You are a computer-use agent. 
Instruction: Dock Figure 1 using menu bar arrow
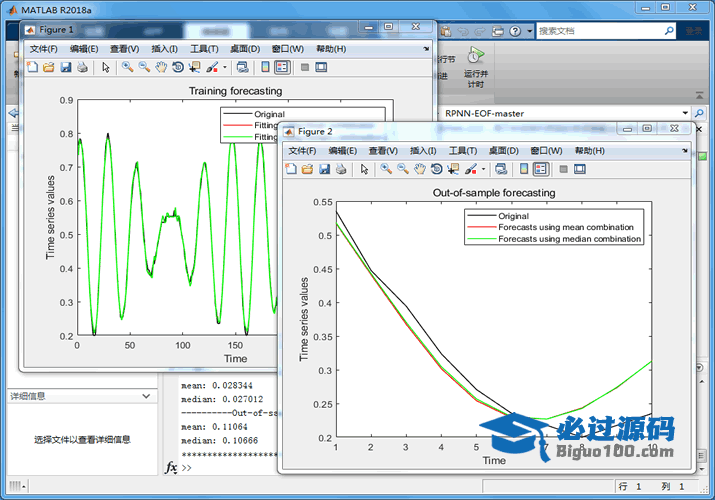[426, 49]
